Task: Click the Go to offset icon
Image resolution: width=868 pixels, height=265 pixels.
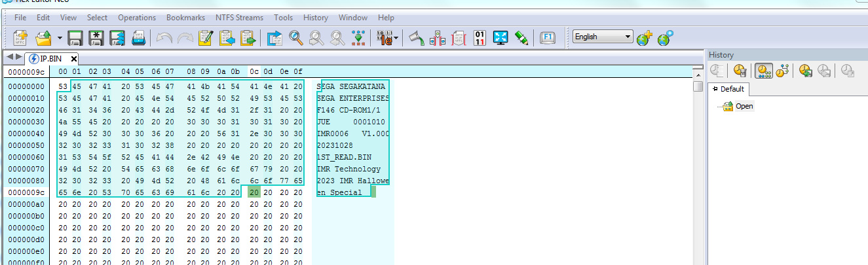Action: click(274, 38)
